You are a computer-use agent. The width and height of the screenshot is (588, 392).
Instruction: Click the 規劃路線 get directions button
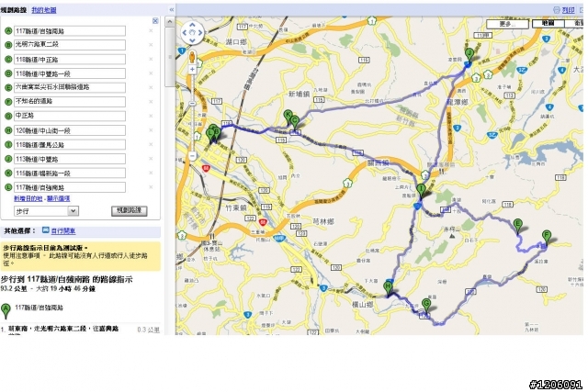(x=129, y=210)
